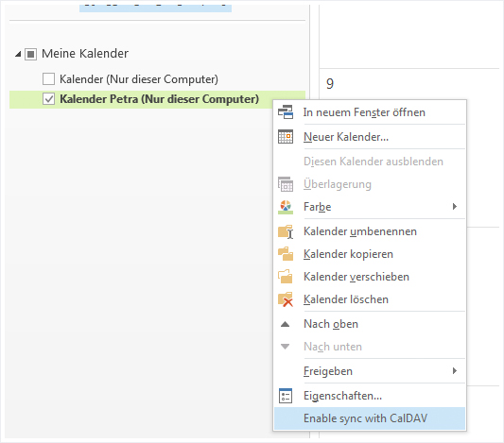Click the Eigenschaften properties icon
The height and width of the screenshot is (443, 504).
point(286,396)
